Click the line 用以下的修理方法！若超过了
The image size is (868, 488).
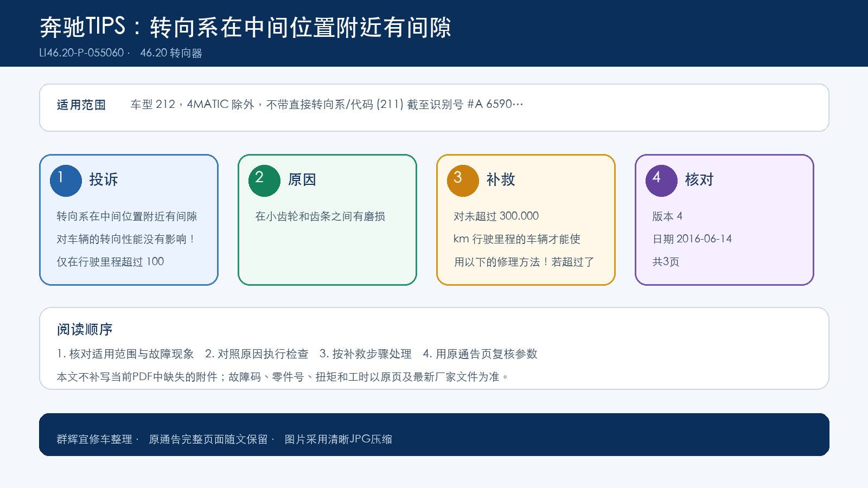pos(524,262)
